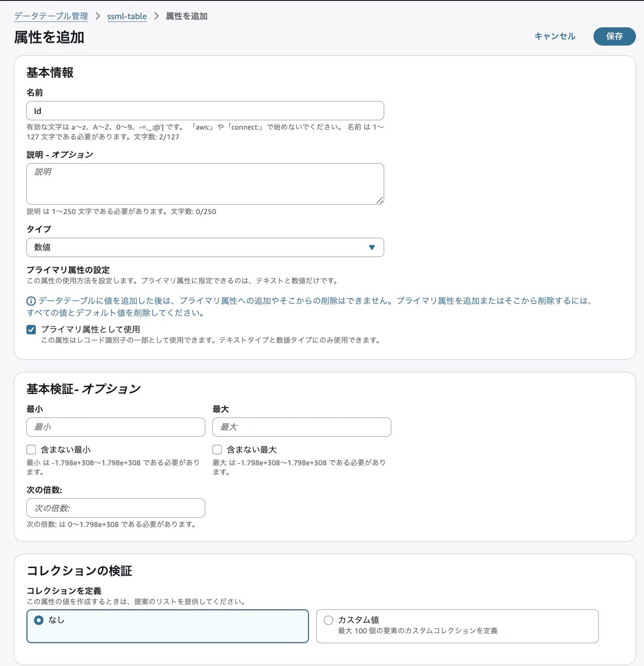Viewport: 644px width, 666px height.
Task: Click the 最大 maximum value field
Action: 302,427
